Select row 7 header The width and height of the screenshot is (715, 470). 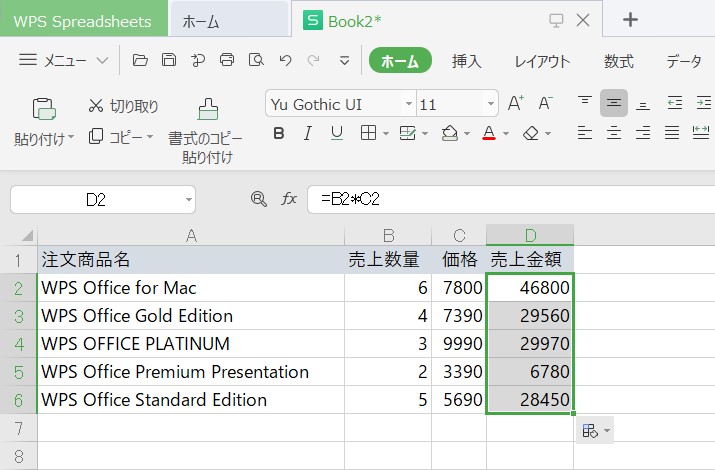click(x=18, y=428)
